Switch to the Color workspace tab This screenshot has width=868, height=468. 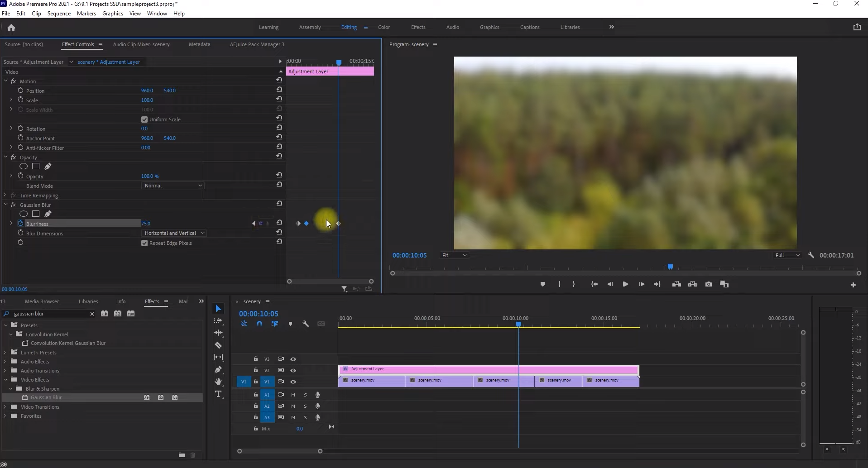[384, 27]
